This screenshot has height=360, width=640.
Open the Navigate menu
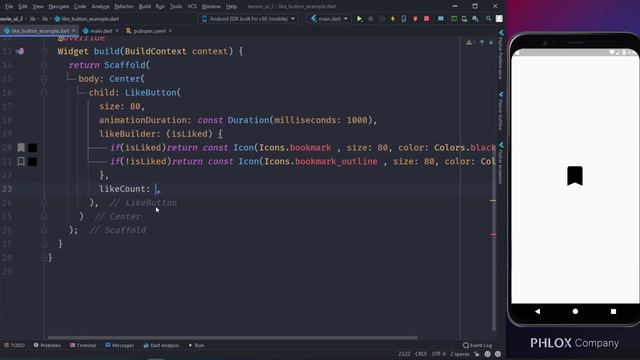point(59,7)
